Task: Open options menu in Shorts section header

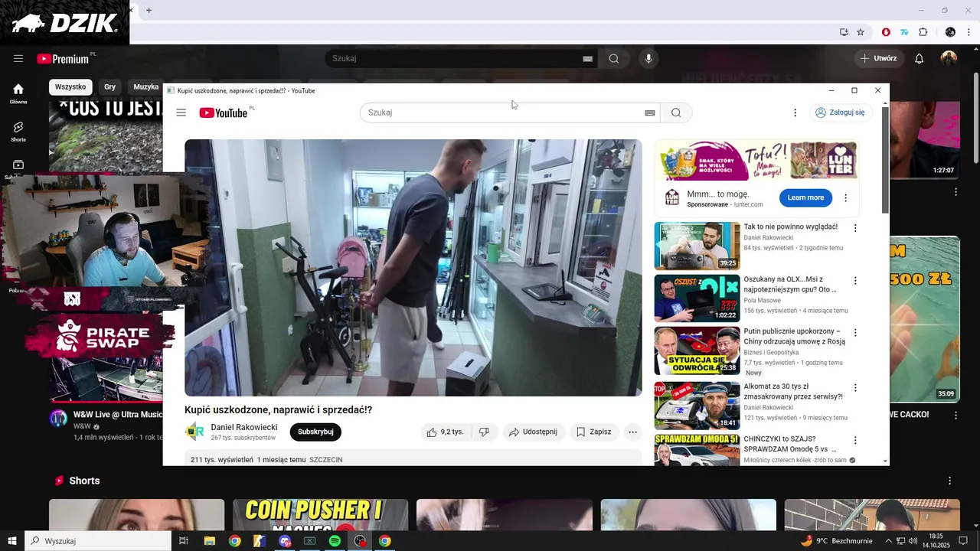Action: coord(950,481)
